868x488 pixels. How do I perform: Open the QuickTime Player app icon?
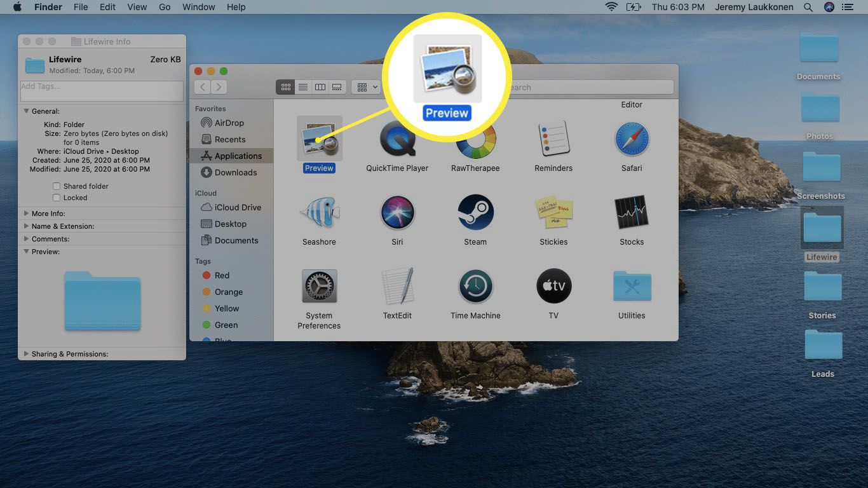pos(397,140)
